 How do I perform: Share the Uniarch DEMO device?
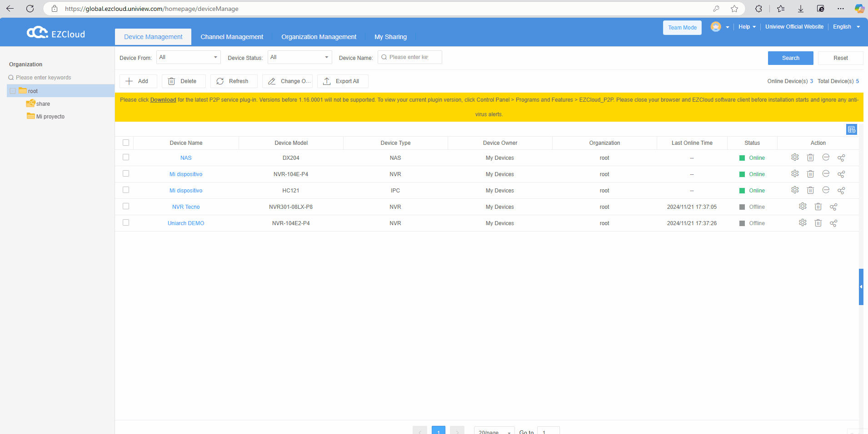[x=833, y=223]
